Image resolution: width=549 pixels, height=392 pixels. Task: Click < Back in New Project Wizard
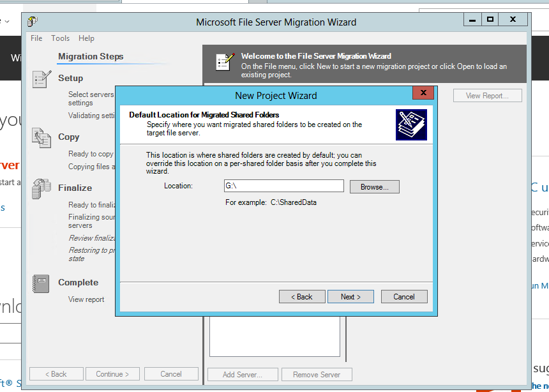pos(302,297)
